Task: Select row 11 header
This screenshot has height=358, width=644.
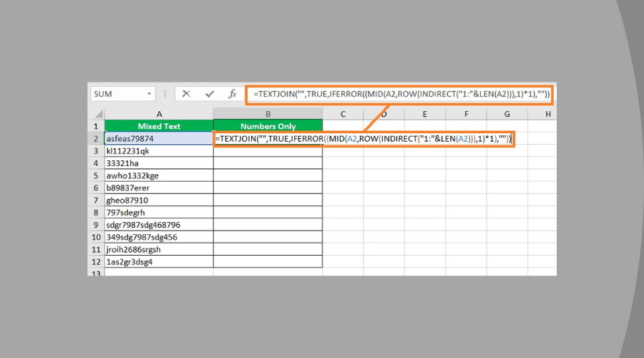Action: (96, 249)
